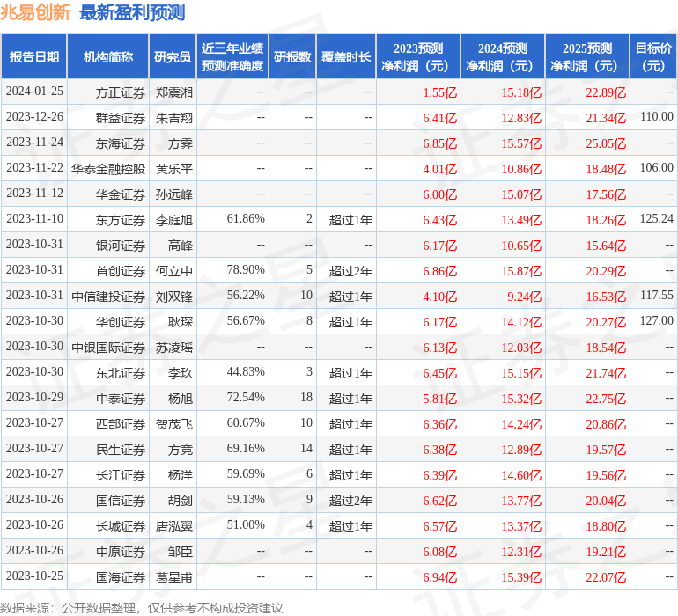The image size is (678, 616).
Task: Click researcher 高峰
Action: pyautogui.click(x=180, y=246)
